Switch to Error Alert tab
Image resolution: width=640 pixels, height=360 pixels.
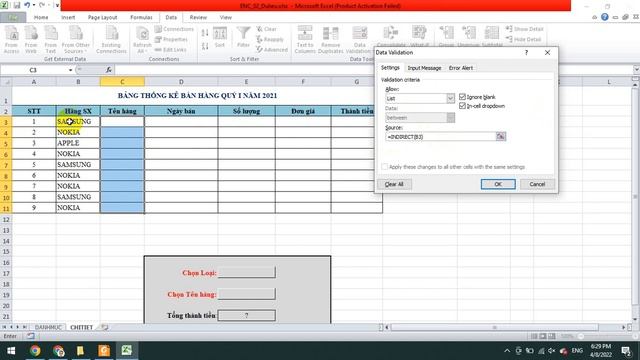pos(460,68)
